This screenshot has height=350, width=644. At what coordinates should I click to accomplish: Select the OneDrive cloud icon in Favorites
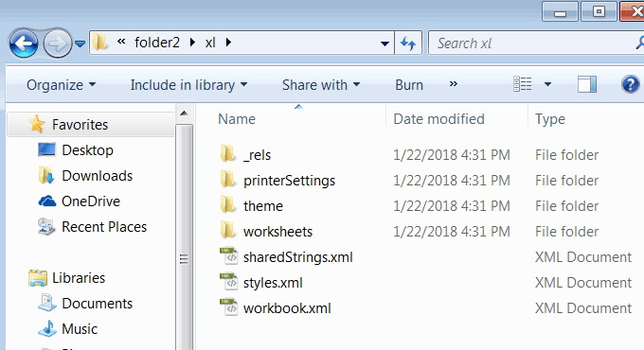pyautogui.click(x=46, y=201)
